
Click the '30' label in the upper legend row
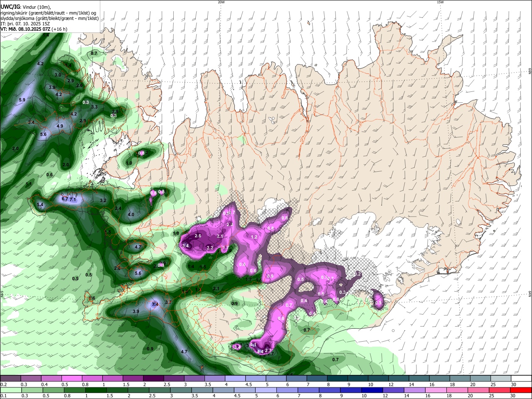click(x=514, y=385)
